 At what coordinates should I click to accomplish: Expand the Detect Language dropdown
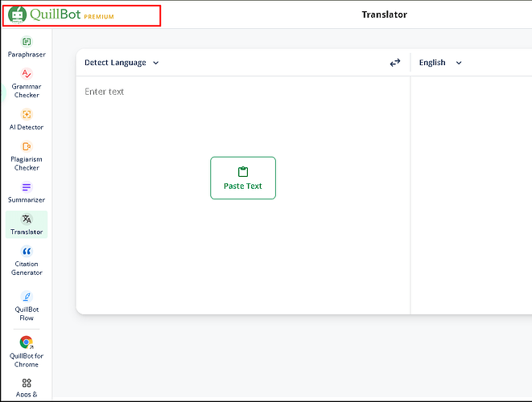tap(122, 63)
